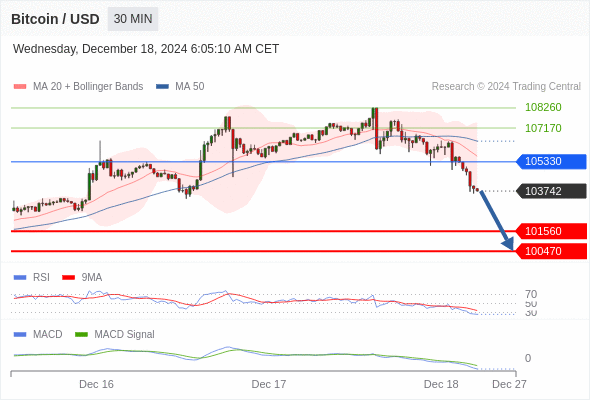The height and width of the screenshot is (400, 590).
Task: Click the 100470 red target label
Action: (x=551, y=251)
